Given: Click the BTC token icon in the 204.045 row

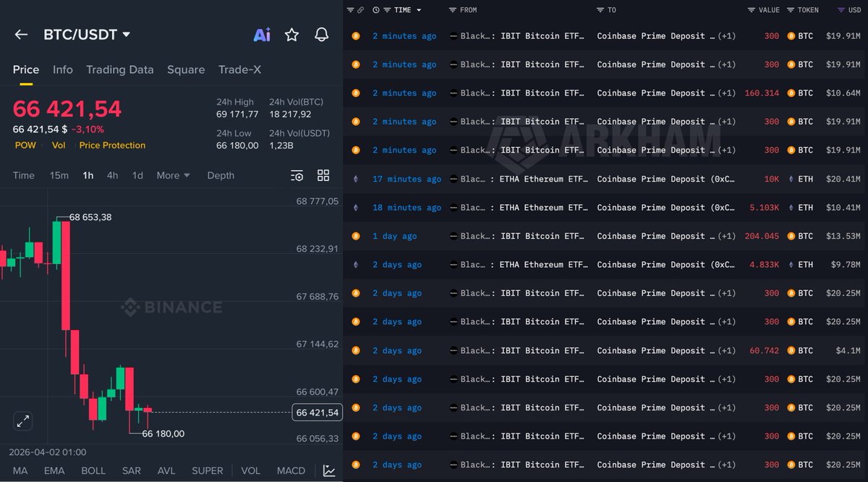Looking at the screenshot, I should point(791,236).
